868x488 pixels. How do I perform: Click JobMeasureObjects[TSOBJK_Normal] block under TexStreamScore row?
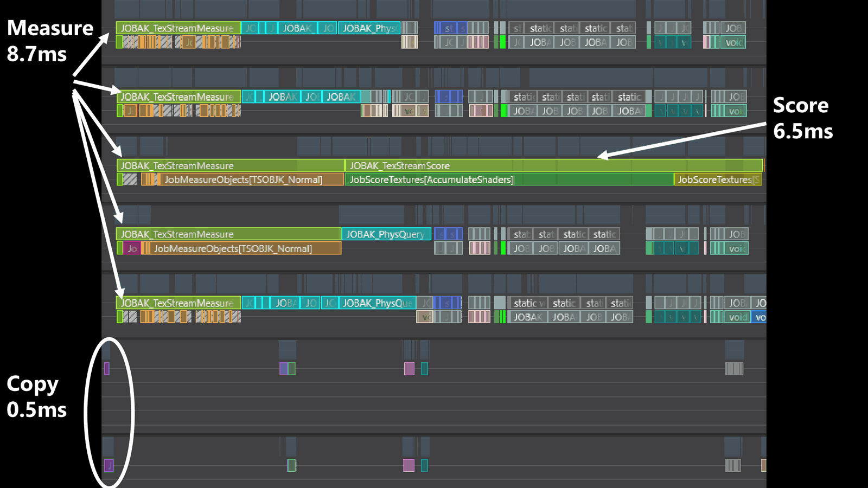tap(252, 179)
